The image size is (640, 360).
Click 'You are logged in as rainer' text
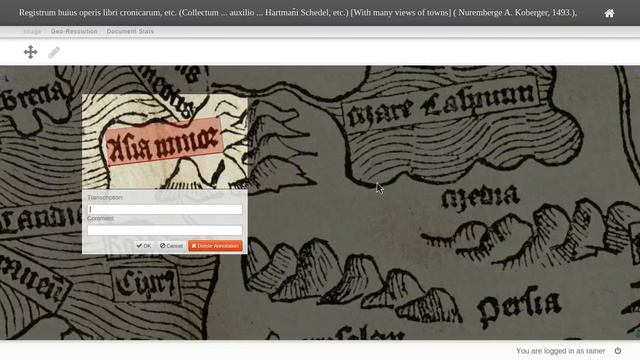pos(560,351)
